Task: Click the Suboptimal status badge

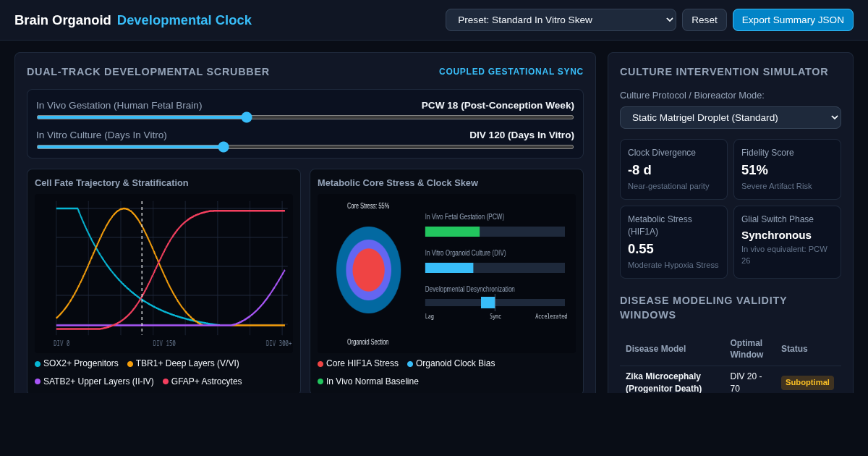Action: (x=807, y=383)
